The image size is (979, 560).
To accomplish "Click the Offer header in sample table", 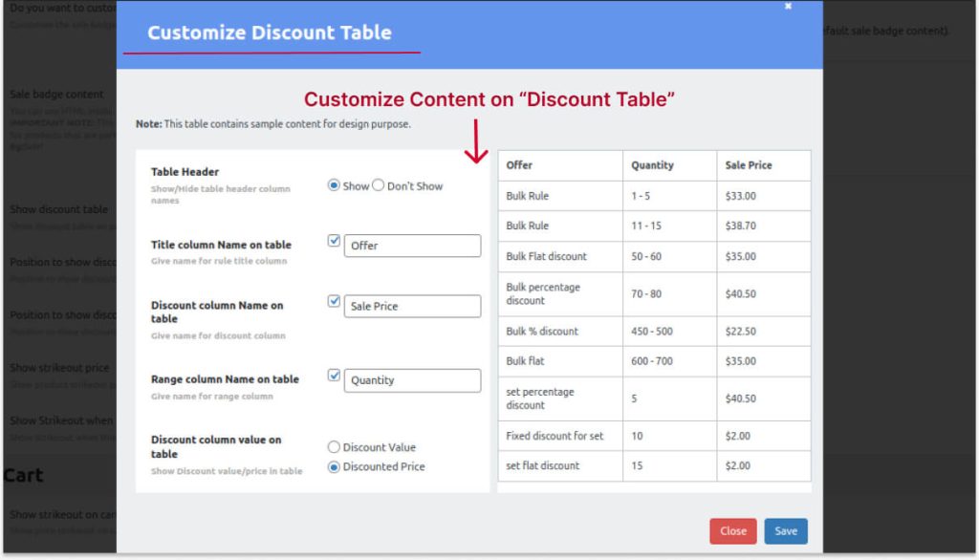I will [519, 164].
